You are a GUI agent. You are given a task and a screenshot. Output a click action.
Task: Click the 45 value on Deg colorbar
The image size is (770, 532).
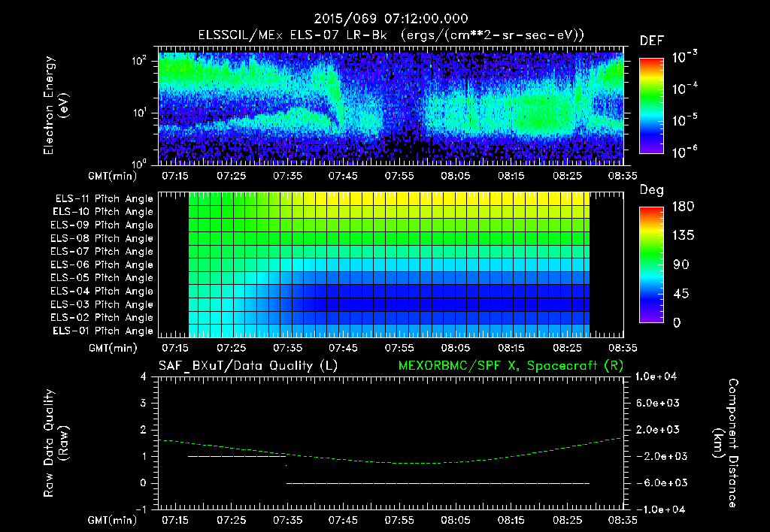point(681,294)
